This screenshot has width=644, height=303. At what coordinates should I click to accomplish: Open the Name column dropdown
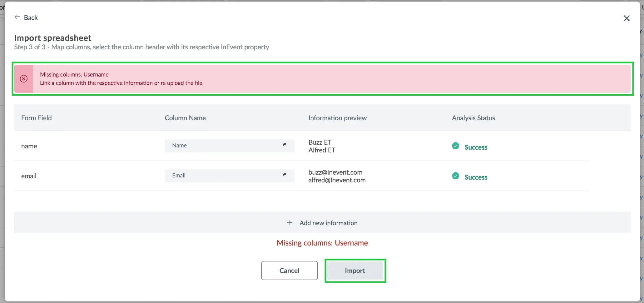point(230,146)
